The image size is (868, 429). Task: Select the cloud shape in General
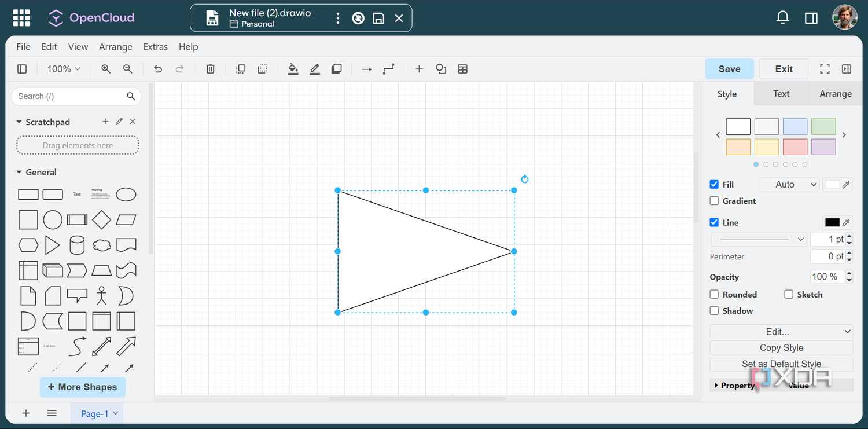[x=101, y=245]
